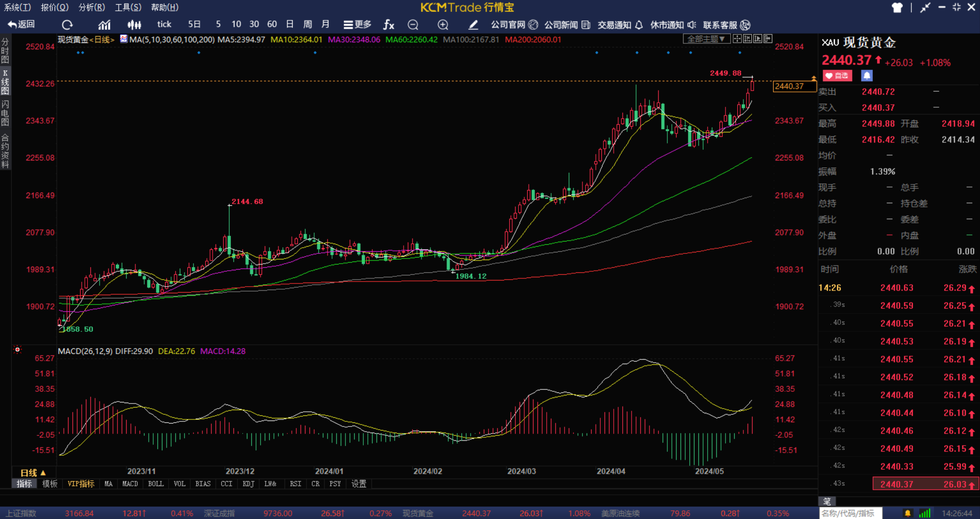Click the 名称/代码/指标 search field
Viewport: 980px width, 519px height.
click(851, 513)
